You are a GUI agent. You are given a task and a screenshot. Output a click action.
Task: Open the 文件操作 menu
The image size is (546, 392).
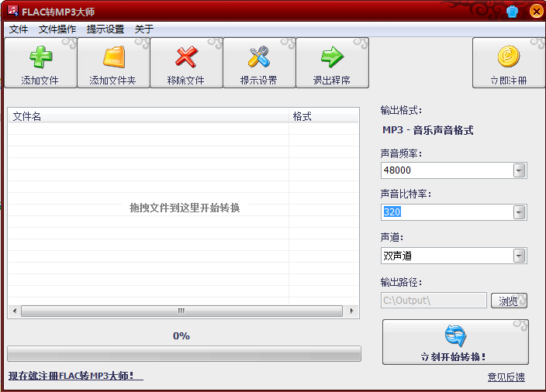(x=57, y=29)
